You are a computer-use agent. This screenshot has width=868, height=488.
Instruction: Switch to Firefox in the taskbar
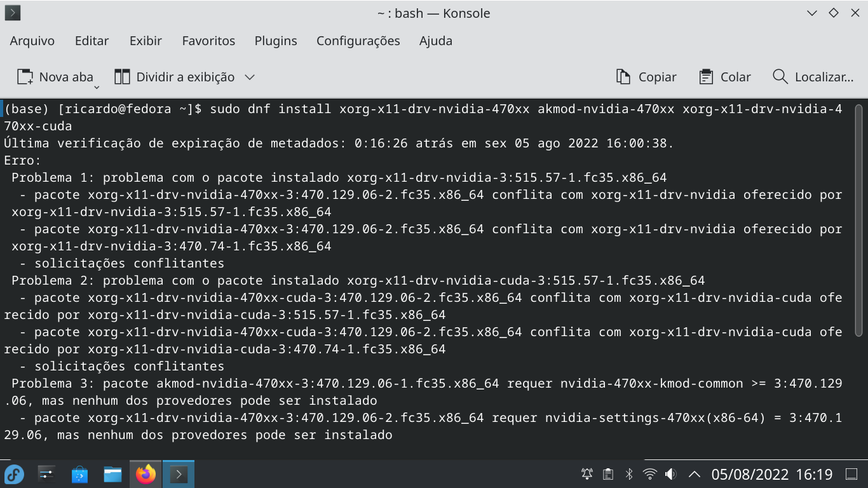[x=146, y=474]
